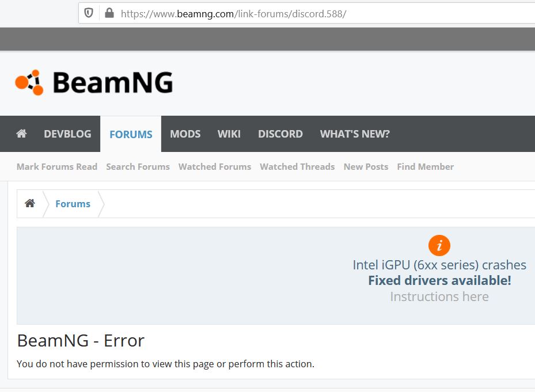Image resolution: width=535 pixels, height=392 pixels.
Task: Open New Posts link
Action: coord(366,166)
